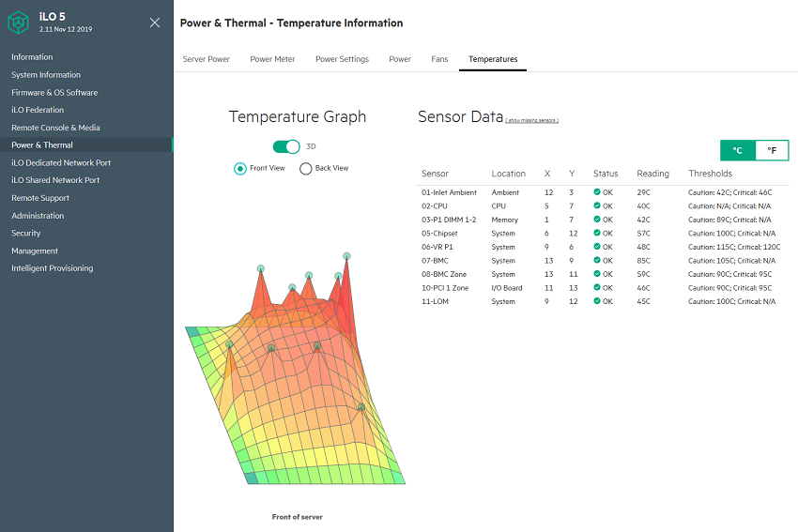Image resolution: width=798 pixels, height=532 pixels.
Task: Click the green status icon for 02-CPU
Action: point(597,205)
